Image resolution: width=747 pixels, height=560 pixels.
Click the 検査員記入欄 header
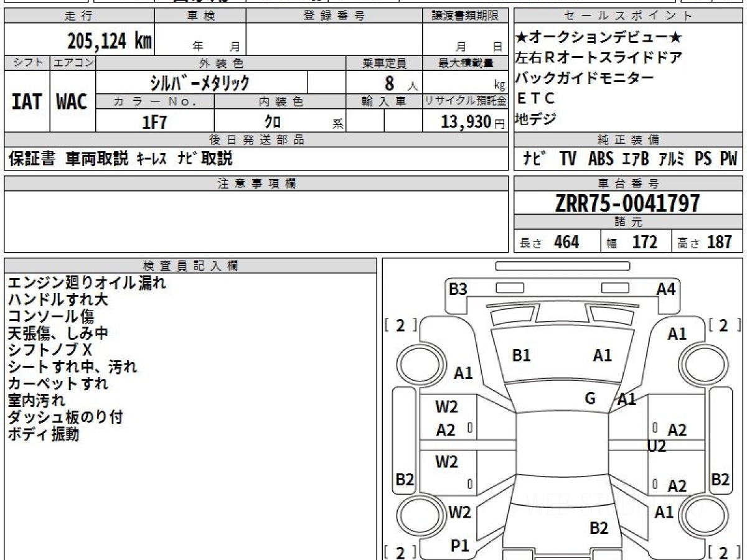[x=190, y=266]
